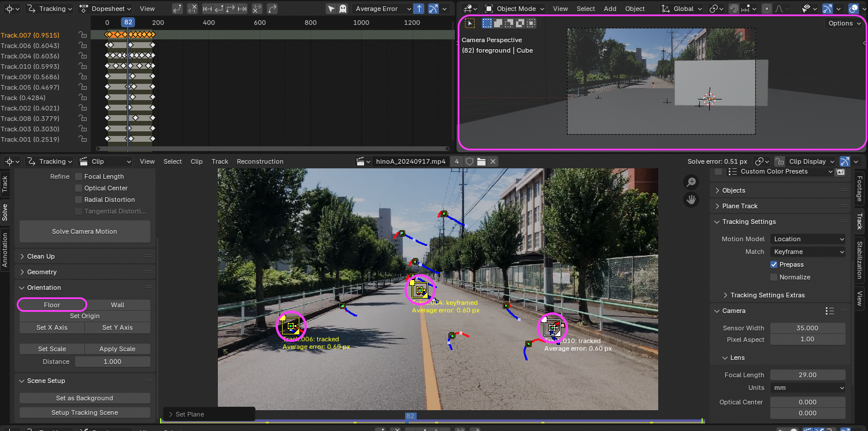Viewport: 868px width, 431px height.
Task: Toggle the lock for Track.010 row
Action: [x=83, y=67]
